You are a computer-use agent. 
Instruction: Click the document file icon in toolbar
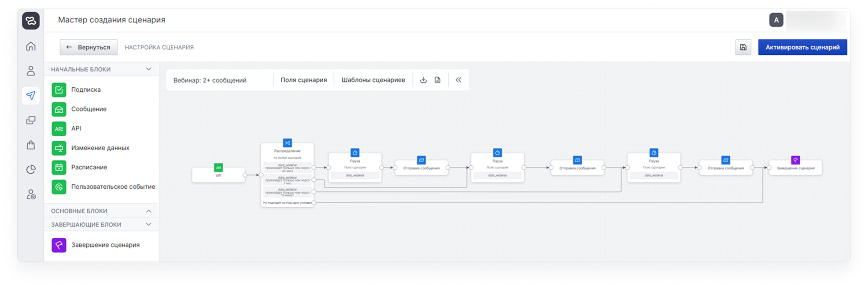[x=437, y=80]
